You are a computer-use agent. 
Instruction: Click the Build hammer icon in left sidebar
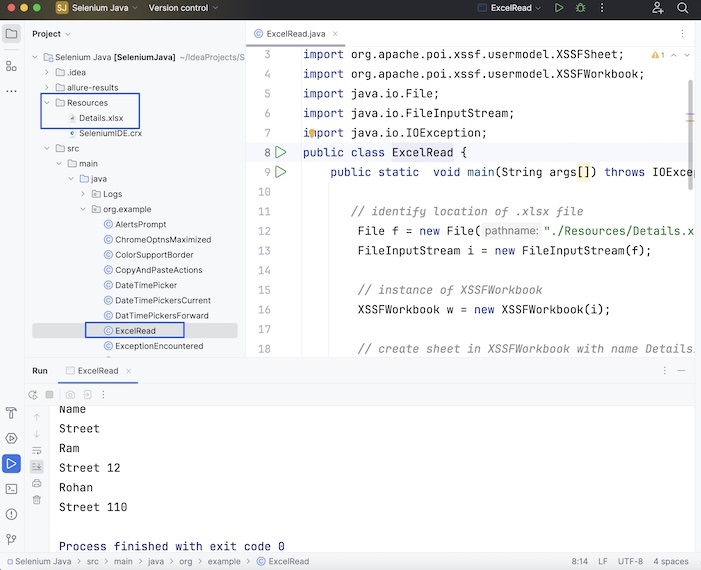coord(11,413)
